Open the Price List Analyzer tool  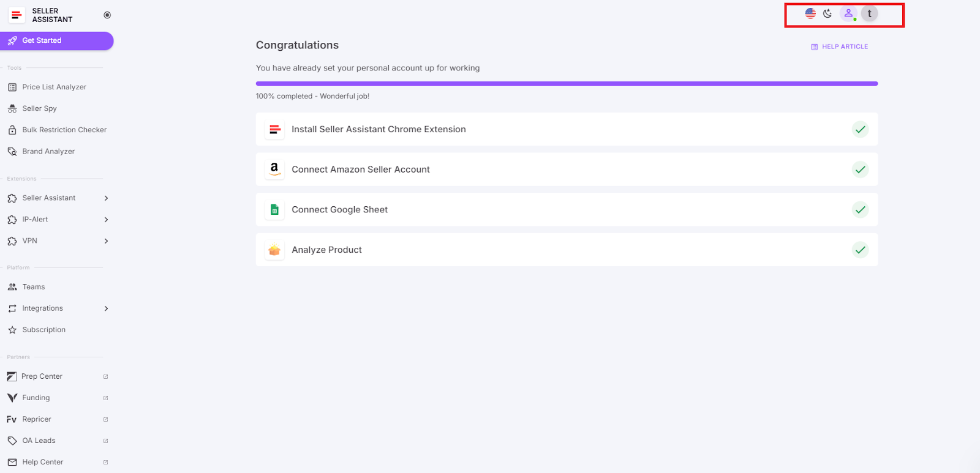[x=54, y=86]
